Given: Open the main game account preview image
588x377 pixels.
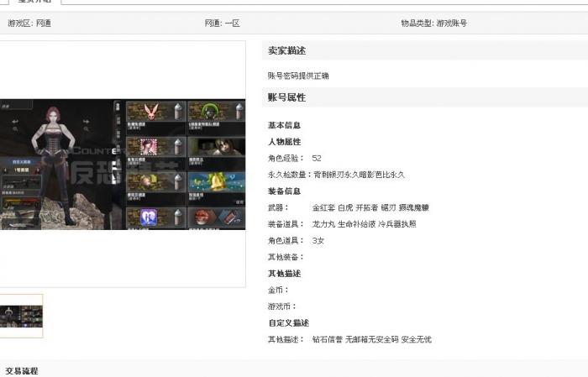Looking at the screenshot, I should point(123,164).
